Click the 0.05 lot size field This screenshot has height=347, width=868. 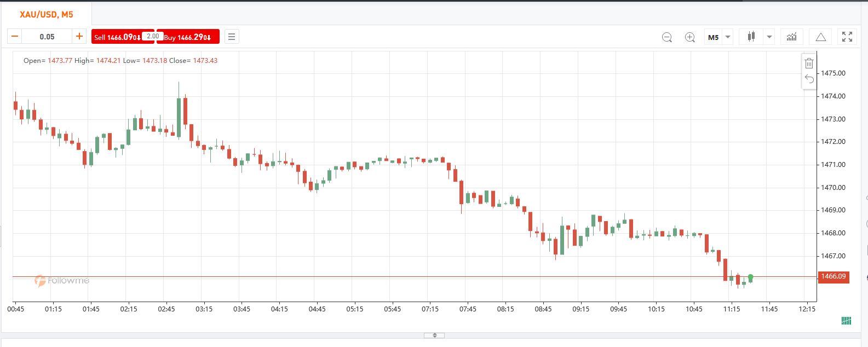click(47, 37)
